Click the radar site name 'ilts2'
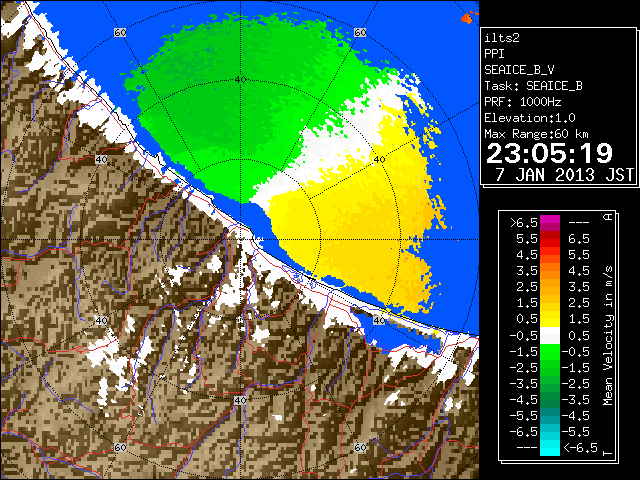 point(502,38)
